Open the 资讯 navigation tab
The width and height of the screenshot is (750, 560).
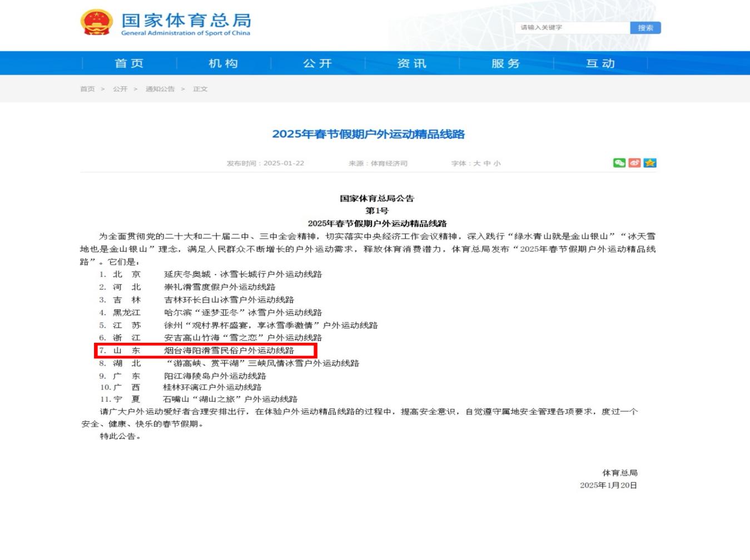point(412,63)
